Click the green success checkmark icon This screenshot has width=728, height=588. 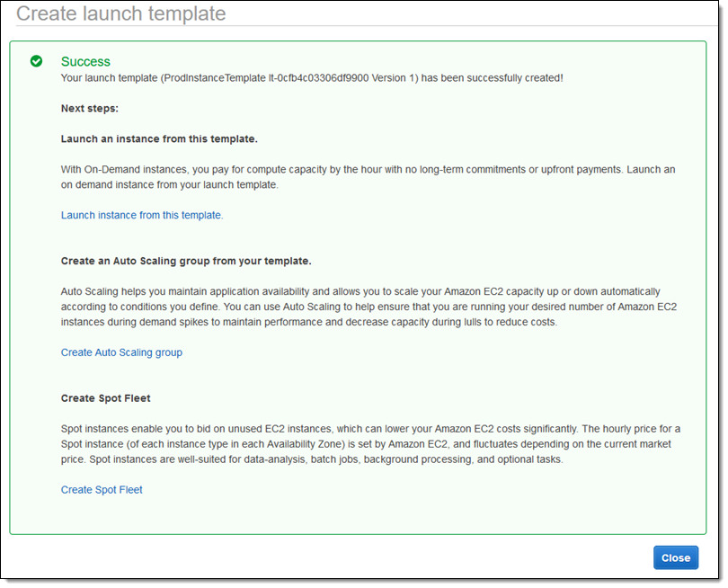pos(36,61)
